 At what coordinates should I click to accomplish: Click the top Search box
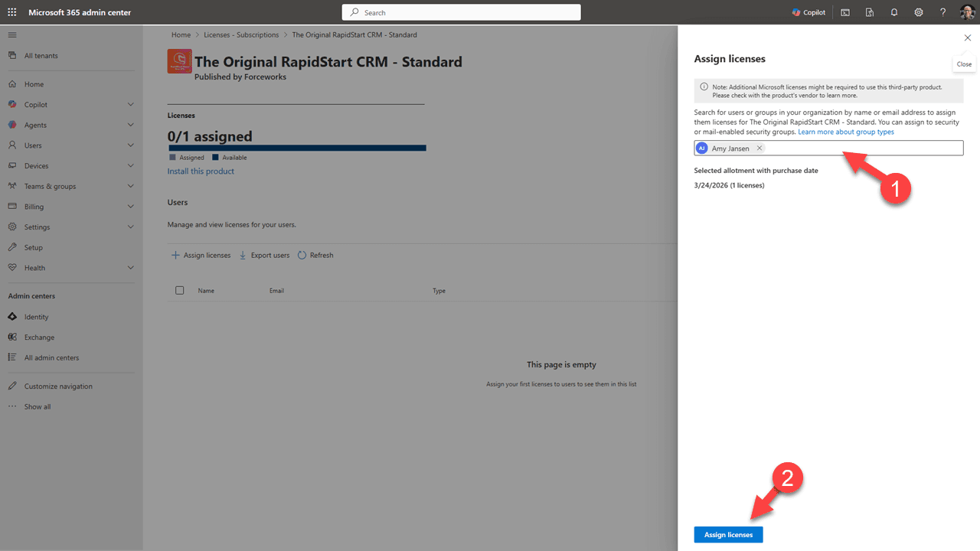pos(461,12)
